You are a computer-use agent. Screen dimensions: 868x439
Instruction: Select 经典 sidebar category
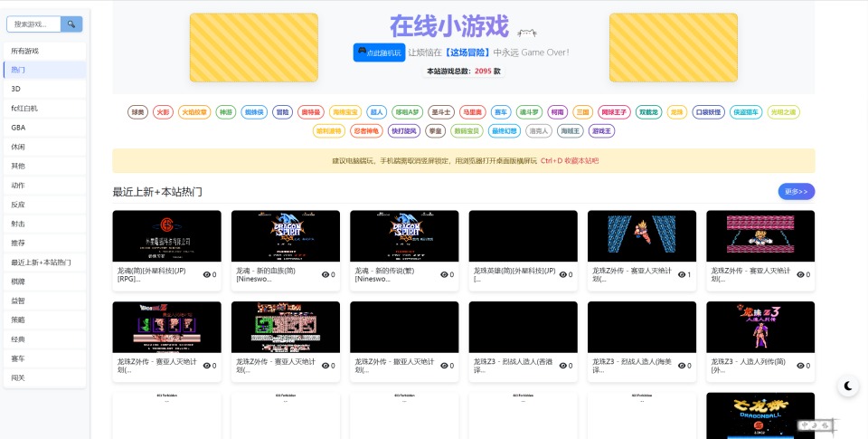pos(45,339)
